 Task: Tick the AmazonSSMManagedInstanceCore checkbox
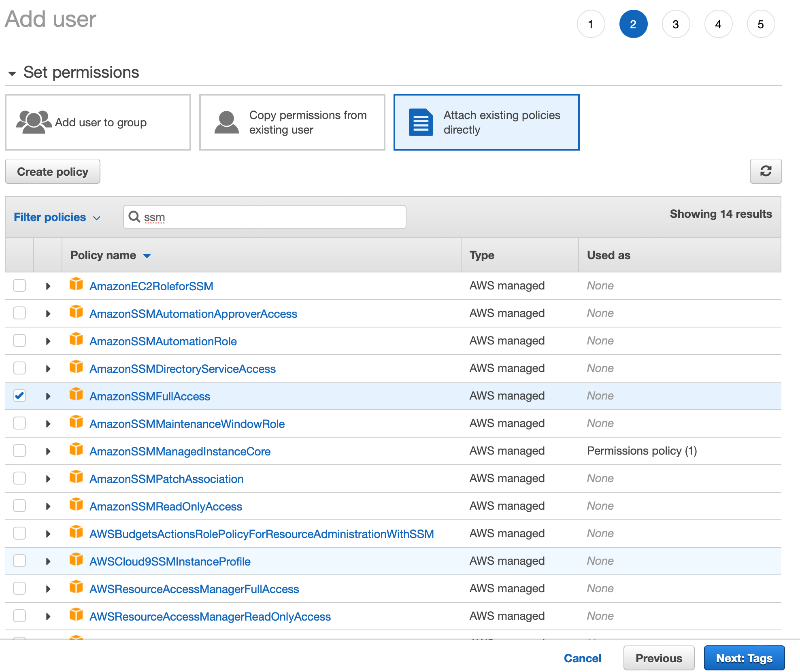(x=19, y=451)
